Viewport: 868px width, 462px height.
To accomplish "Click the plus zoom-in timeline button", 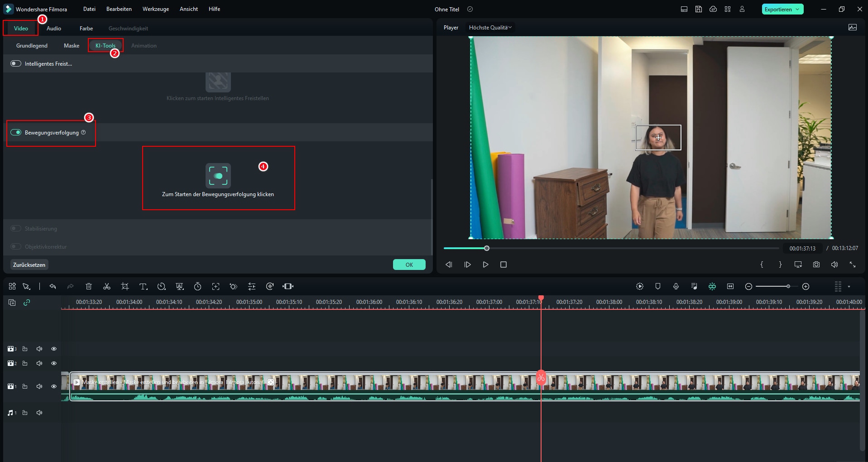I will 806,286.
